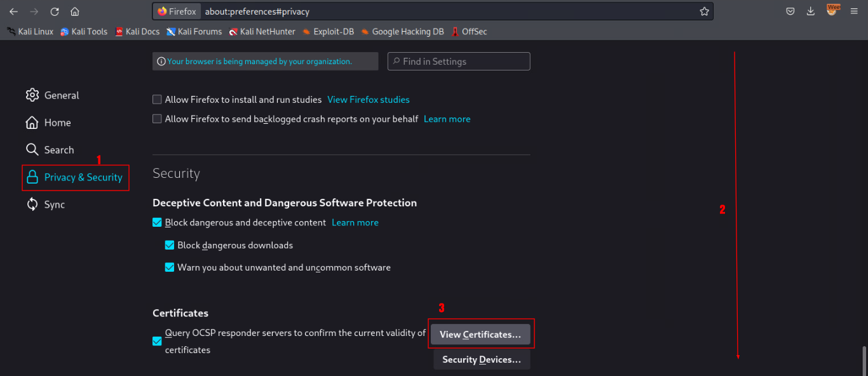Open the Downloads panel
Screen dimensions: 868x376
click(x=811, y=11)
